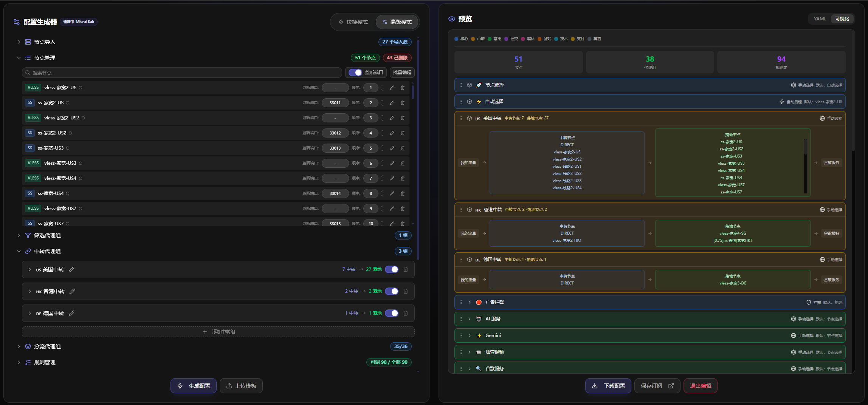Viewport: 868px width, 405px height.
Task: Open 批量编辑 for nodes
Action: 402,73
